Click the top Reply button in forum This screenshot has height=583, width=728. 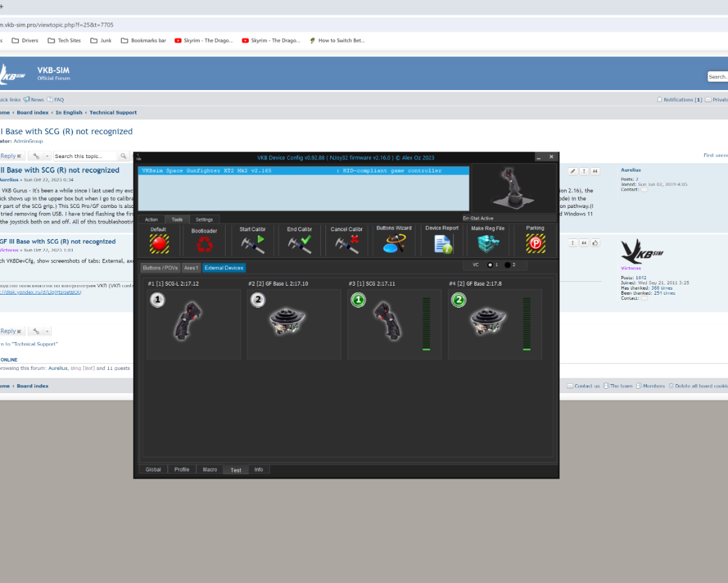pyautogui.click(x=11, y=156)
